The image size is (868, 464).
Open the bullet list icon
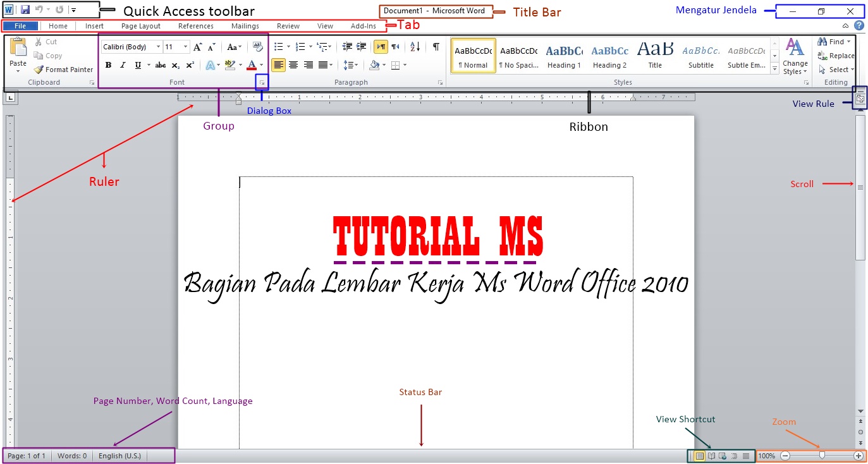pos(278,46)
